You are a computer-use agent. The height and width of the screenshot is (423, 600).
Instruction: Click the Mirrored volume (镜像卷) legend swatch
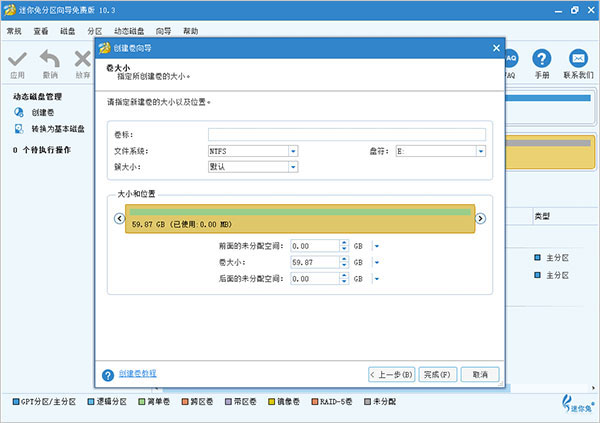coord(271,402)
